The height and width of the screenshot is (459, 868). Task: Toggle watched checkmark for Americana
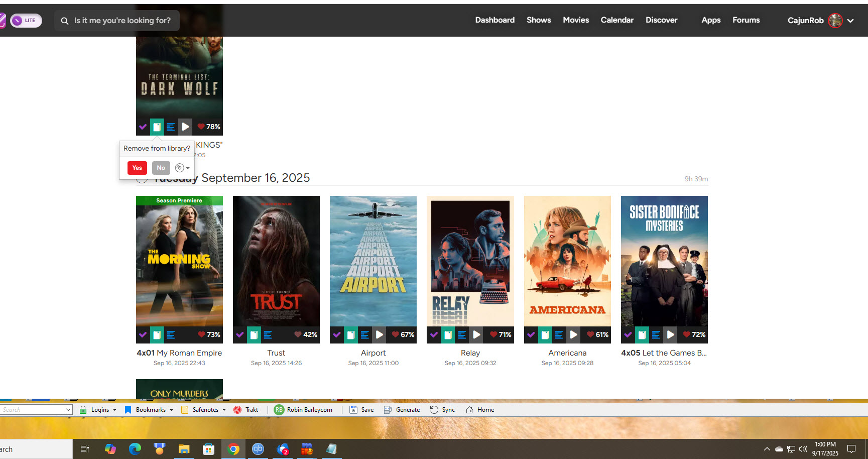click(x=531, y=335)
